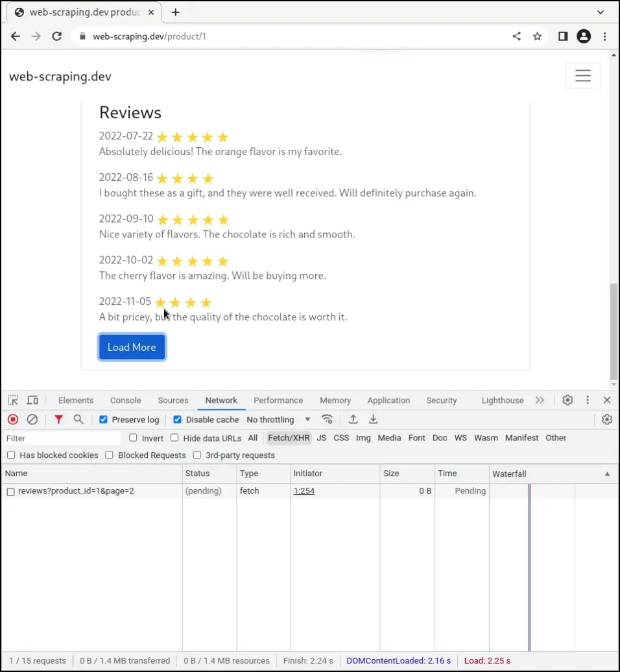Click the inspect element picker icon
Image resolution: width=620 pixels, height=672 pixels.
[x=13, y=400]
